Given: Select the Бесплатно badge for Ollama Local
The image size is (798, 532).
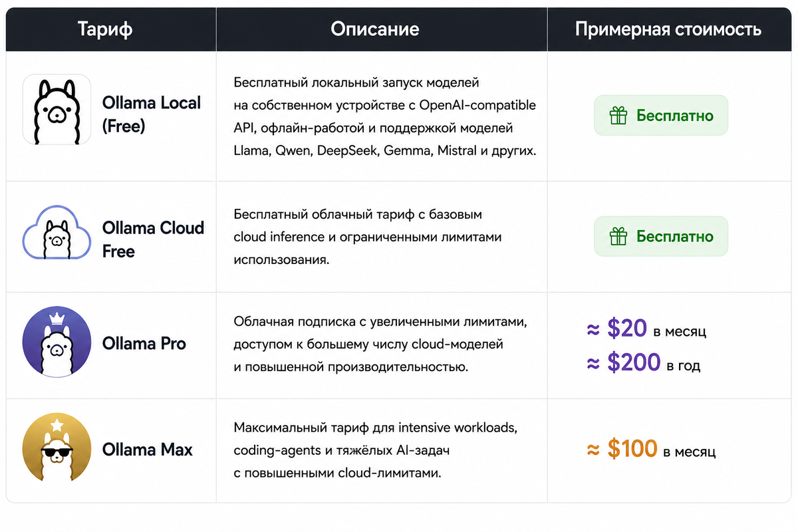Looking at the screenshot, I should coord(661,116).
